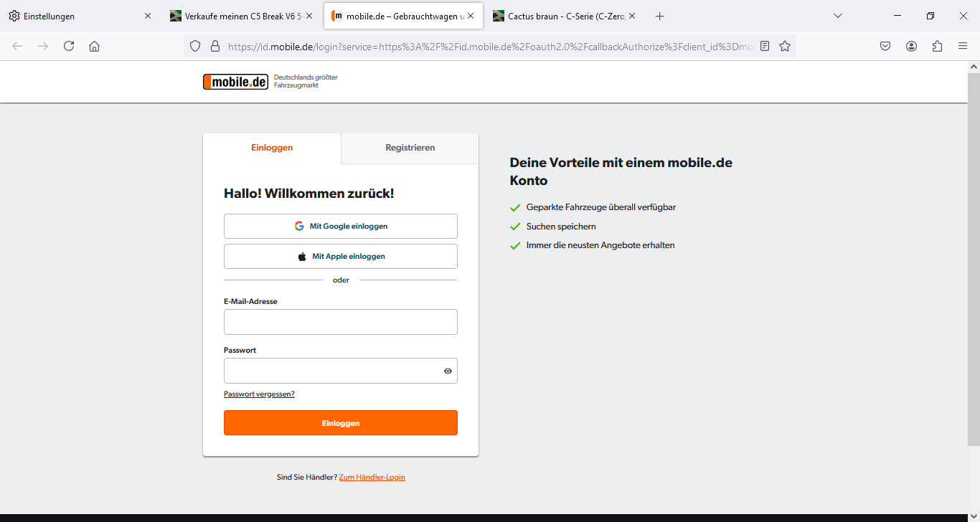Open the Firefox application hamburger menu
Viewport: 980px width, 522px height.
pos(963,46)
